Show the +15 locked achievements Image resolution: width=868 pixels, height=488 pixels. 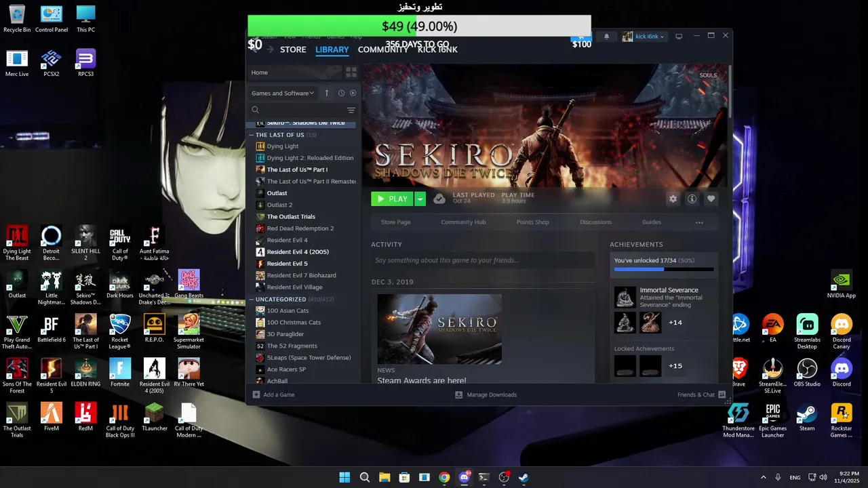click(675, 366)
